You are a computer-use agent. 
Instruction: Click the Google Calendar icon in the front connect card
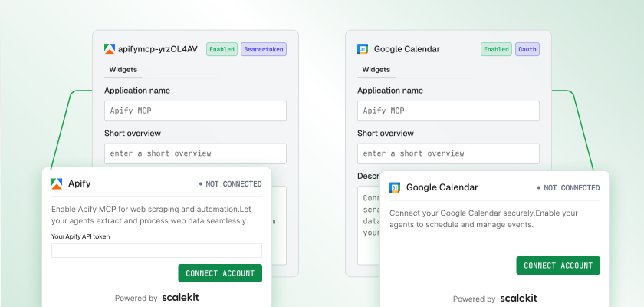coord(395,188)
